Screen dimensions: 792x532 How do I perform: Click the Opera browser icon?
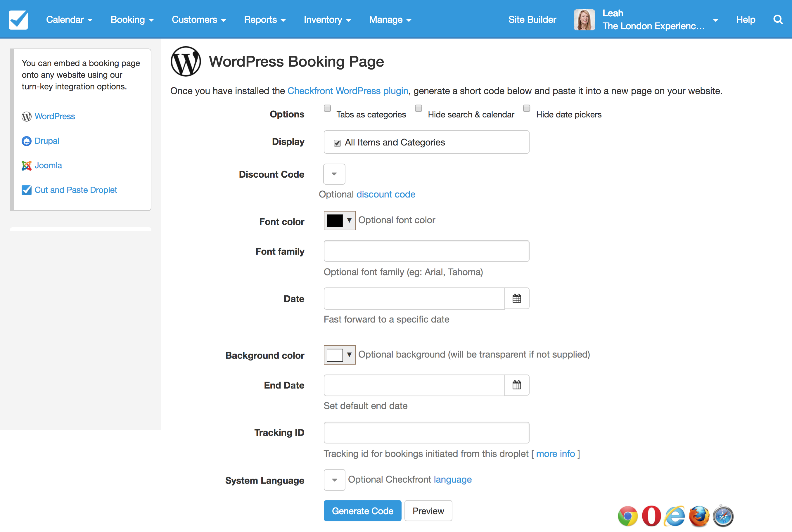[x=651, y=516]
